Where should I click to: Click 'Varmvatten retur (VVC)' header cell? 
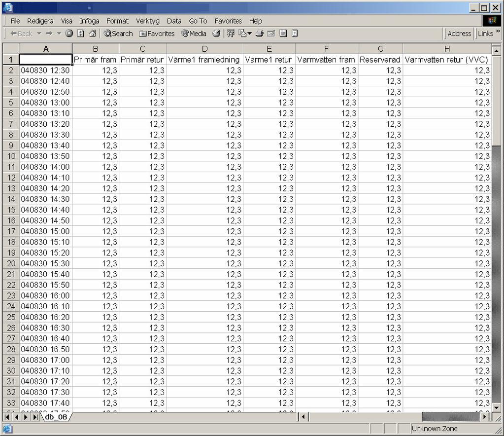pos(447,60)
